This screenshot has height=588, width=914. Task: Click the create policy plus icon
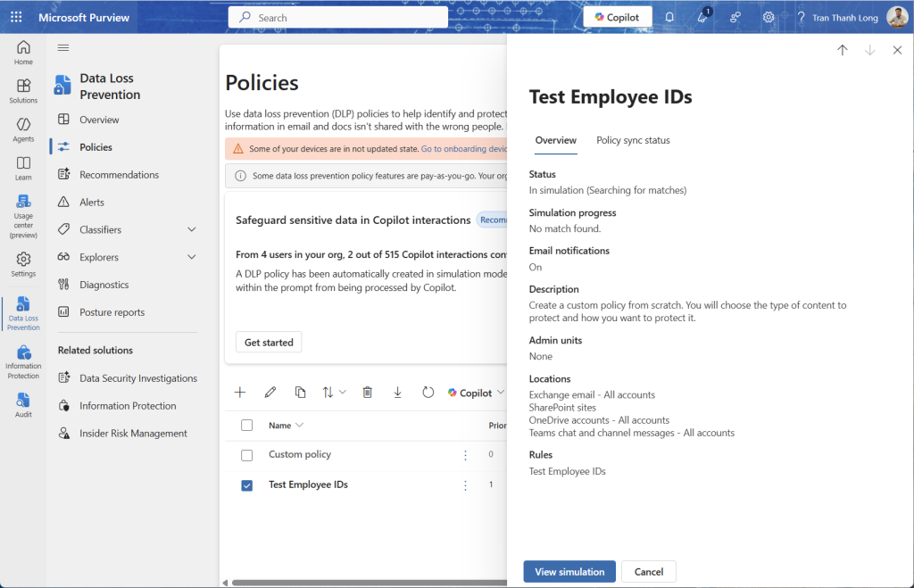coord(240,393)
